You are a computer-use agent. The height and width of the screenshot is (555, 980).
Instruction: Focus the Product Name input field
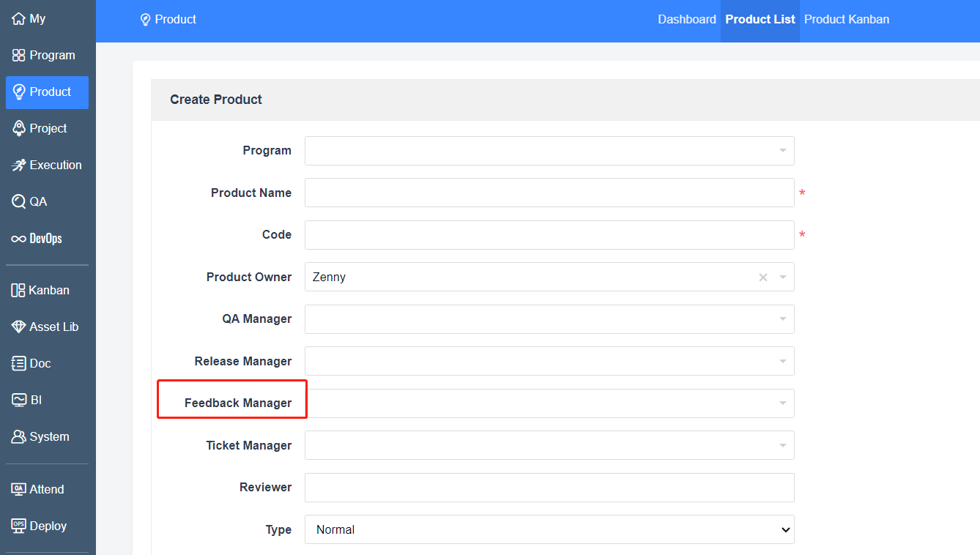click(549, 193)
